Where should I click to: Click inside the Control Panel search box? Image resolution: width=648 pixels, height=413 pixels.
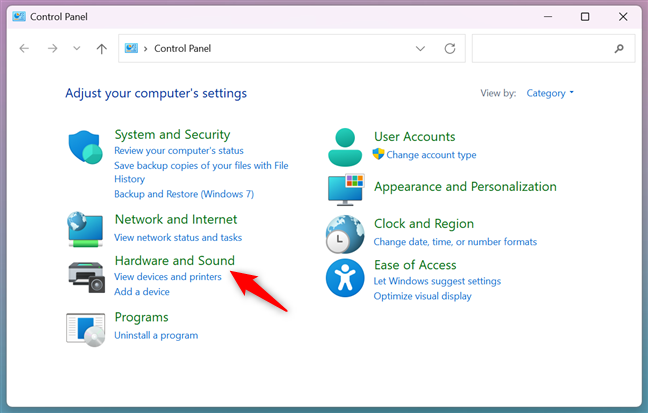[553, 48]
